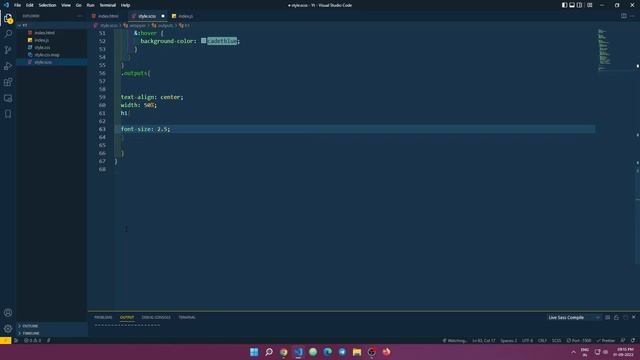The image size is (640, 360).
Task: Click the unsaved dot on style.scss tab
Action: pyautogui.click(x=163, y=16)
